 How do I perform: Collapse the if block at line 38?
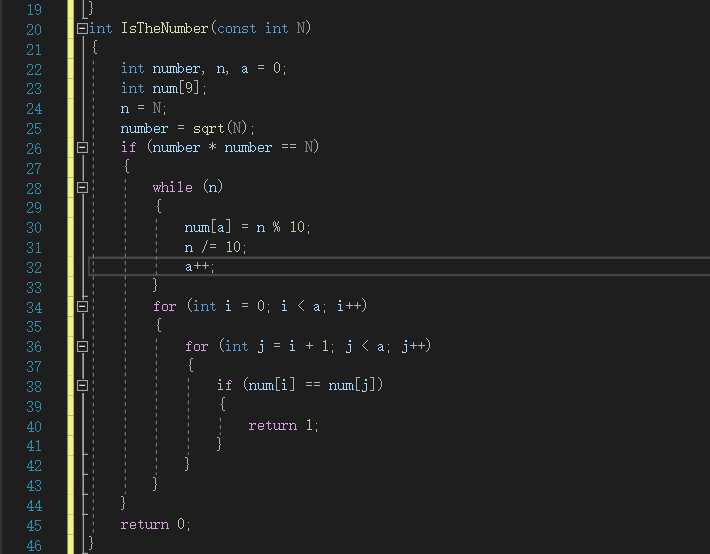pos(82,385)
